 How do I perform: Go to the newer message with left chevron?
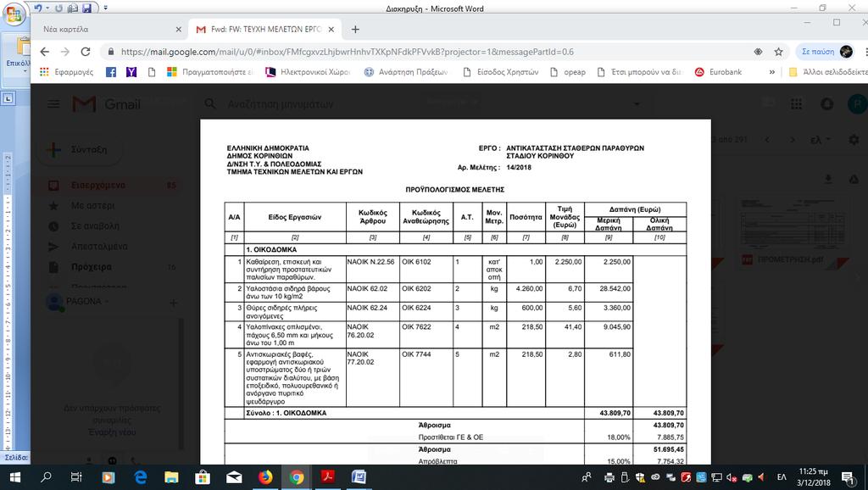click(x=767, y=140)
